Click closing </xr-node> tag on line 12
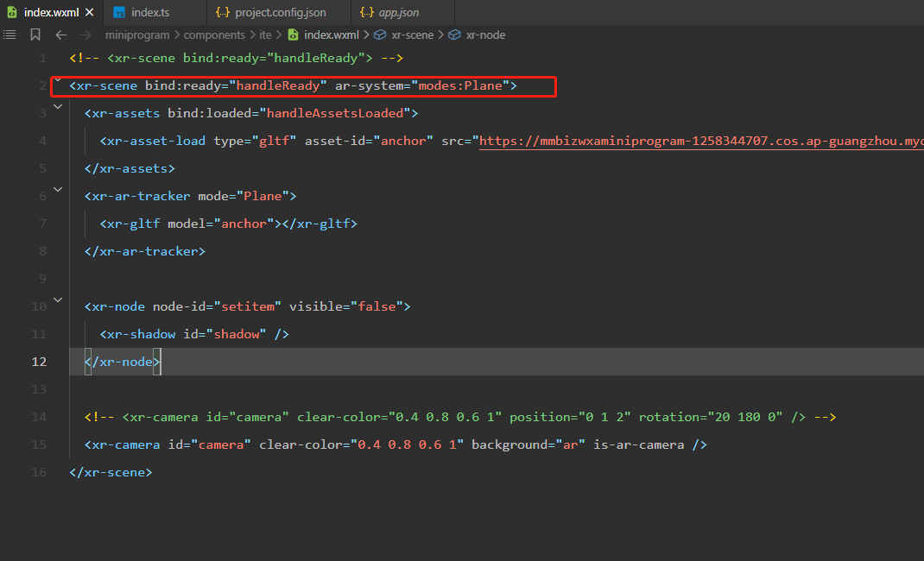This screenshot has height=561, width=924. point(123,362)
